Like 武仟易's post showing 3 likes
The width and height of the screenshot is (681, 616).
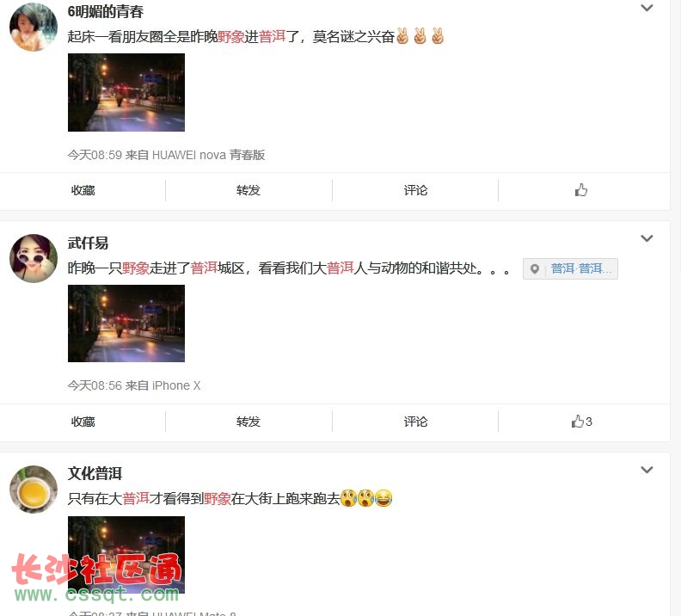581,422
